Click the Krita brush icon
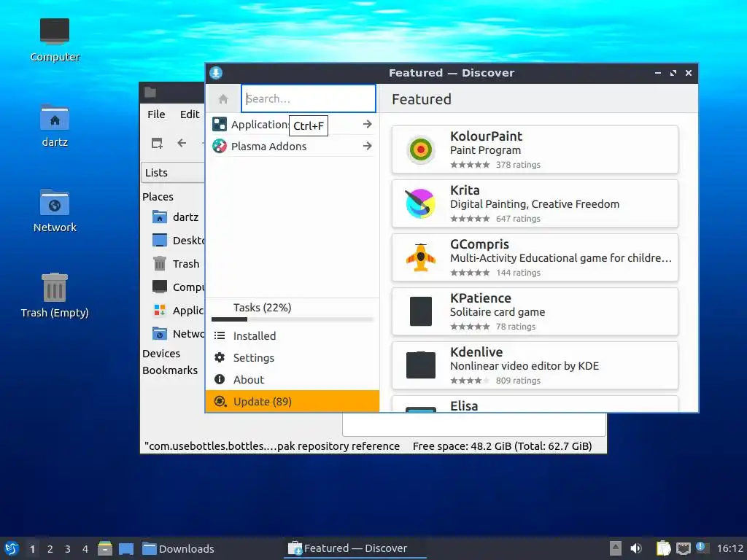This screenshot has height=560, width=747. coord(421,203)
